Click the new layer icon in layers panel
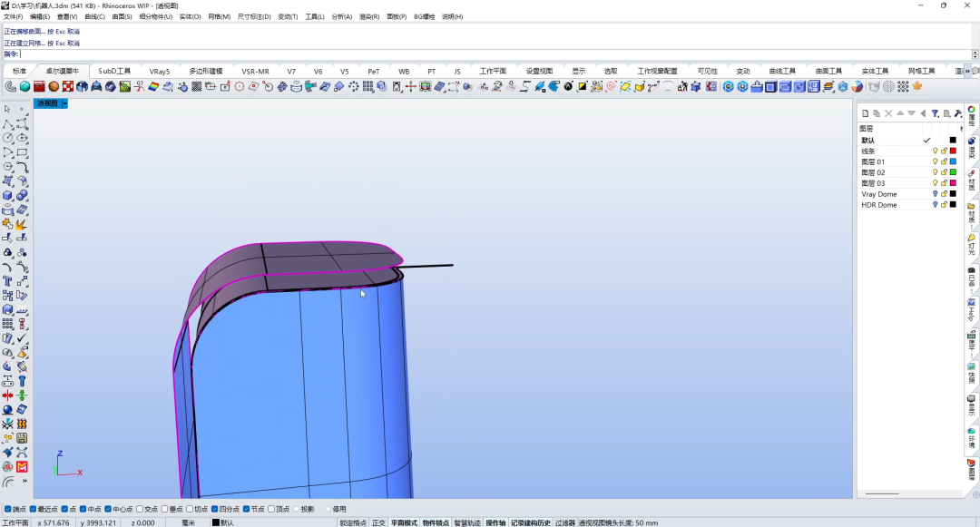The image size is (980, 527). [866, 113]
